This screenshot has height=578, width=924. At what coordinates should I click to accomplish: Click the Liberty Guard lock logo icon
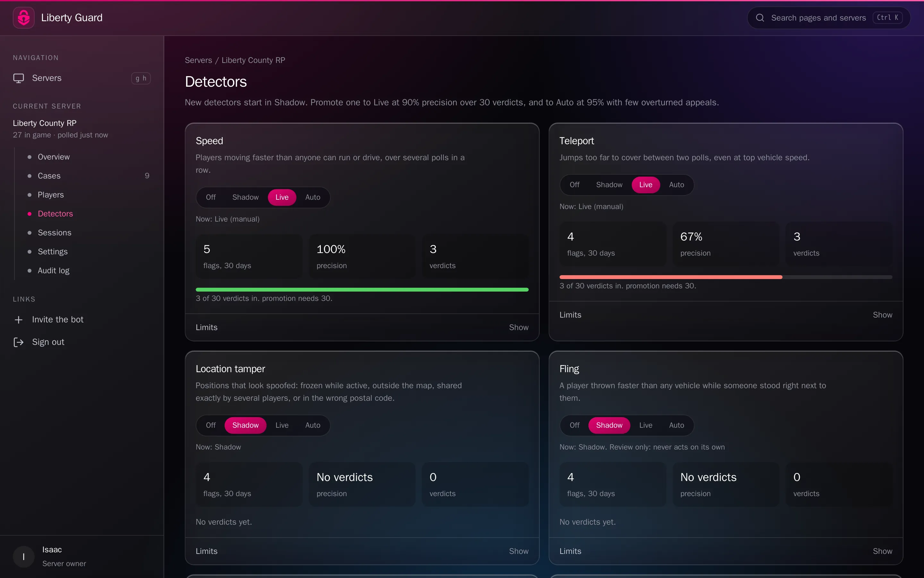[24, 18]
